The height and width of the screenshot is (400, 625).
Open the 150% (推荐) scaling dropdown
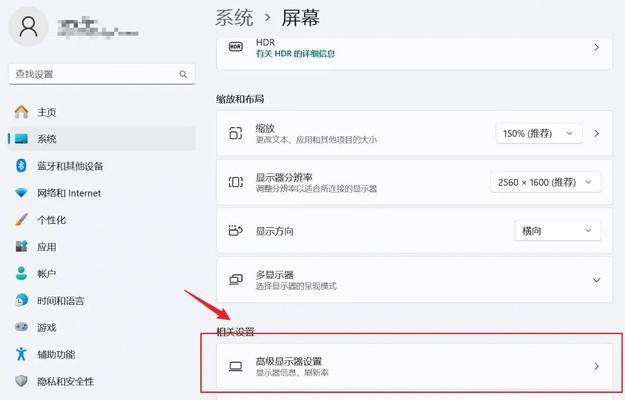coord(539,133)
